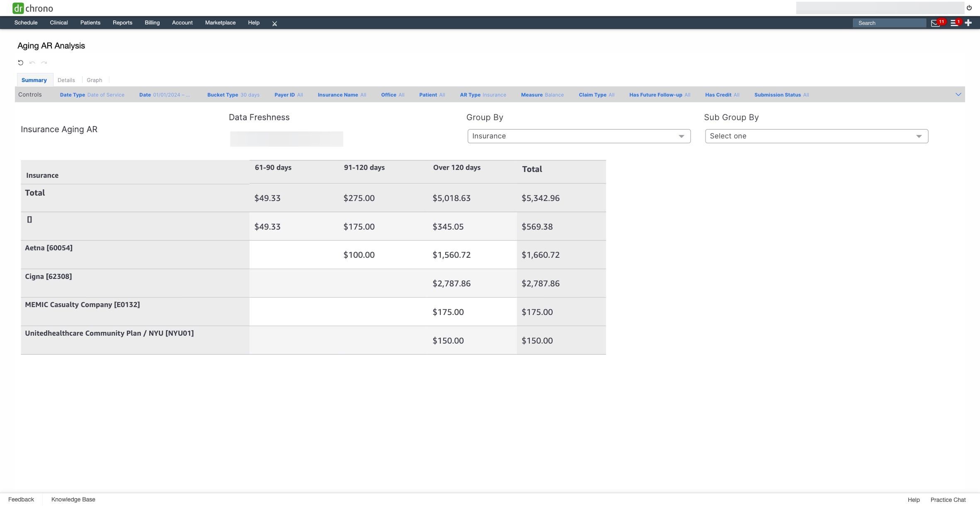The image size is (980, 506).
Task: Open the Billing menu
Action: [x=152, y=23]
